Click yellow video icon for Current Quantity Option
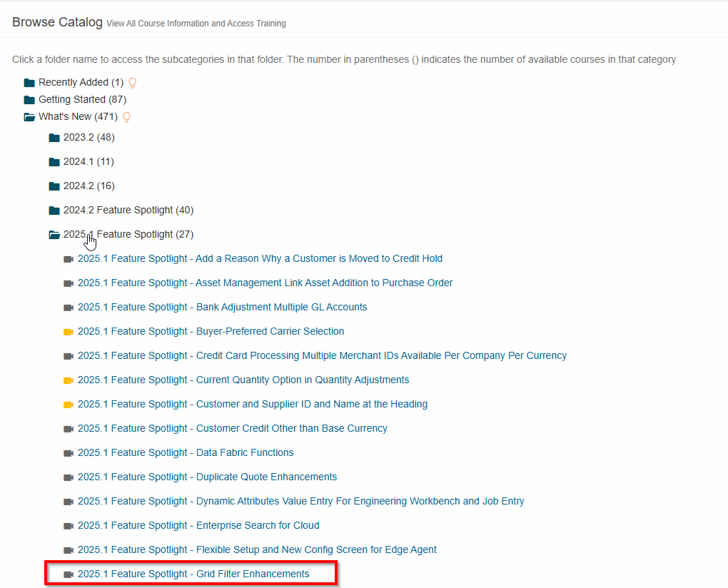The image size is (728, 588). click(69, 380)
